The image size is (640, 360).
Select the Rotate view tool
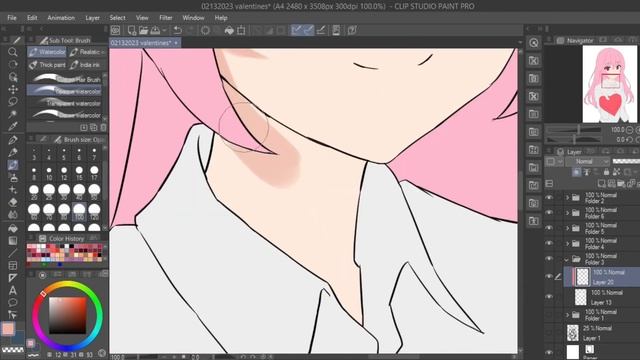click(x=13, y=64)
